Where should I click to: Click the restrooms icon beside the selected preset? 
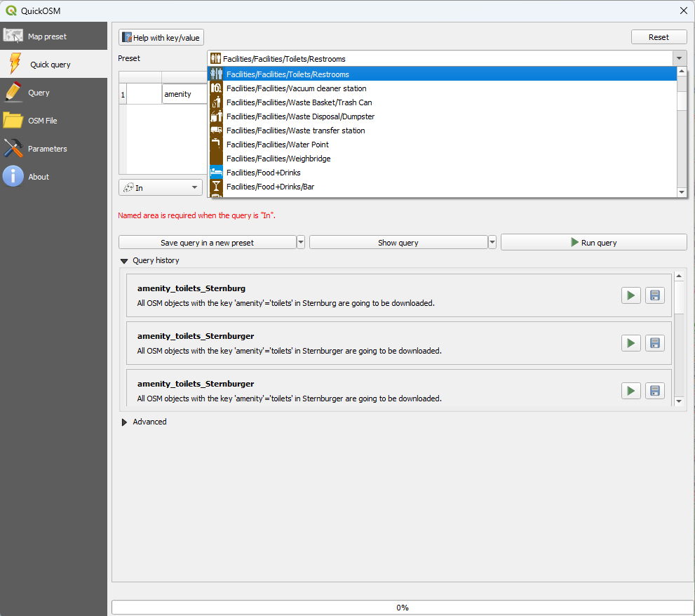click(215, 59)
